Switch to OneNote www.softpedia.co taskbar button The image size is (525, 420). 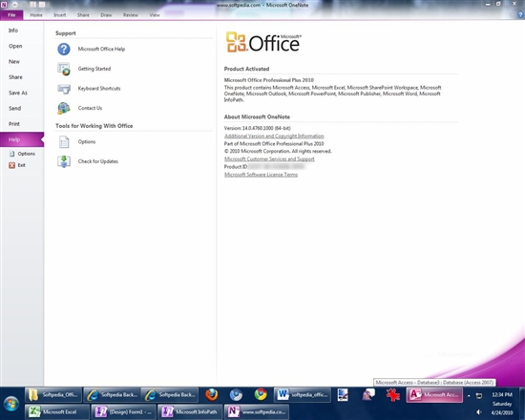[257, 412]
